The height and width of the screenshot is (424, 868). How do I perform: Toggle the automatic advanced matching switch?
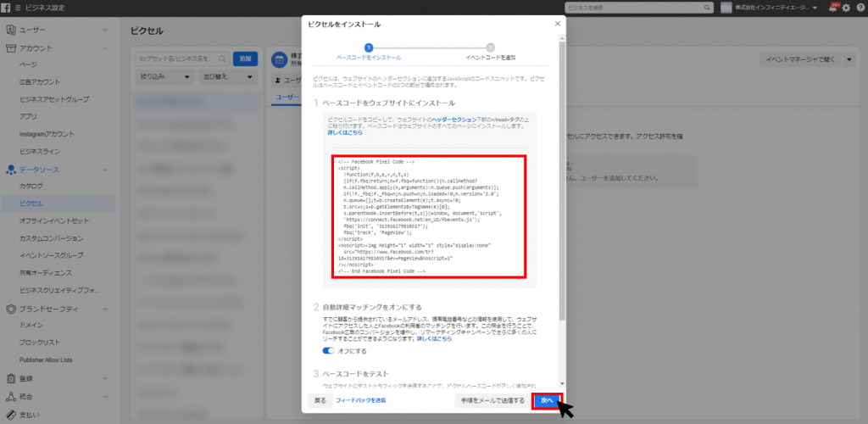[x=329, y=350]
